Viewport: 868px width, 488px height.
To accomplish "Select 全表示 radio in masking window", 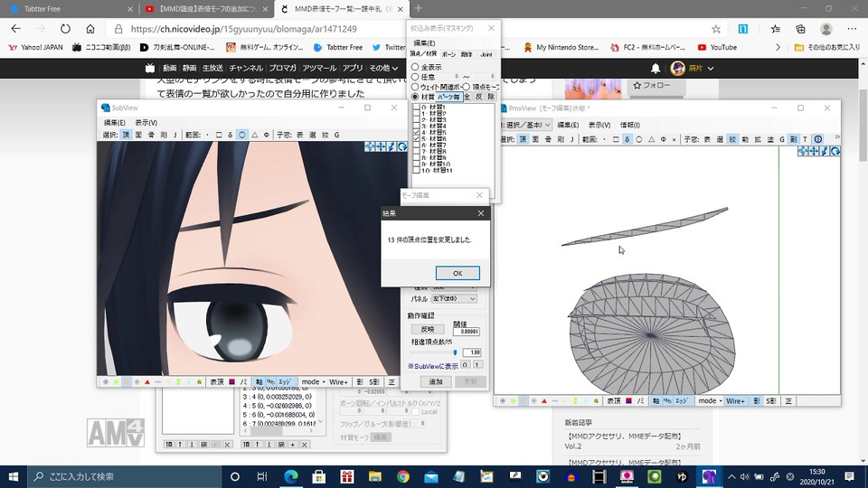I will point(415,66).
